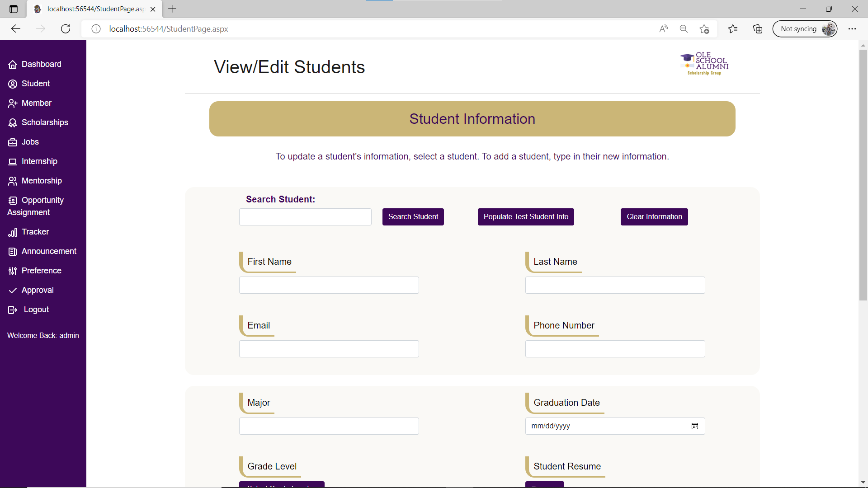This screenshot has height=488, width=868.
Task: Click the Scholarships award icon
Action: pos(13,123)
